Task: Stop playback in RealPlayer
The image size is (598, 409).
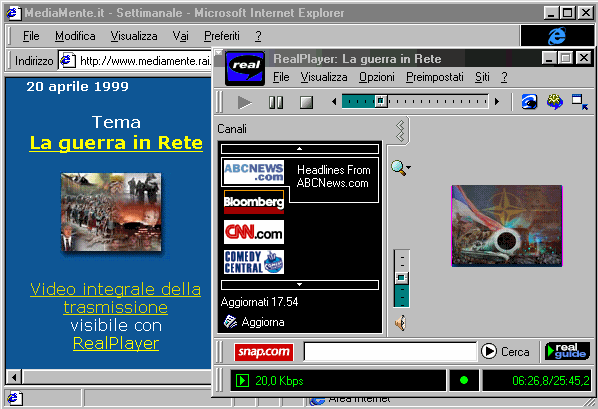Action: point(306,102)
